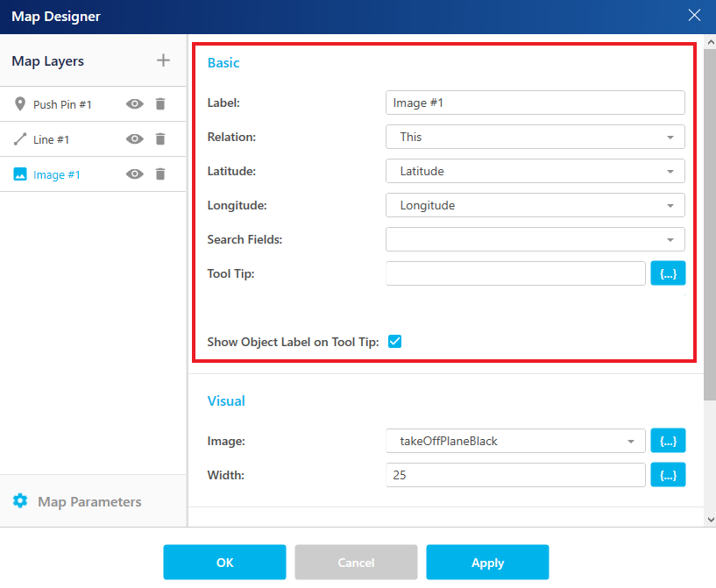Open the Longitude dropdown
This screenshot has width=716, height=588.
tap(535, 205)
